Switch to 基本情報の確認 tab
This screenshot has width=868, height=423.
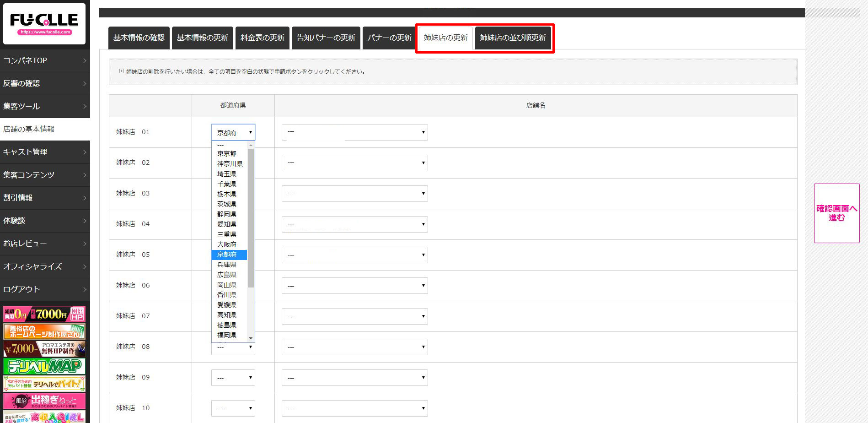click(x=139, y=38)
